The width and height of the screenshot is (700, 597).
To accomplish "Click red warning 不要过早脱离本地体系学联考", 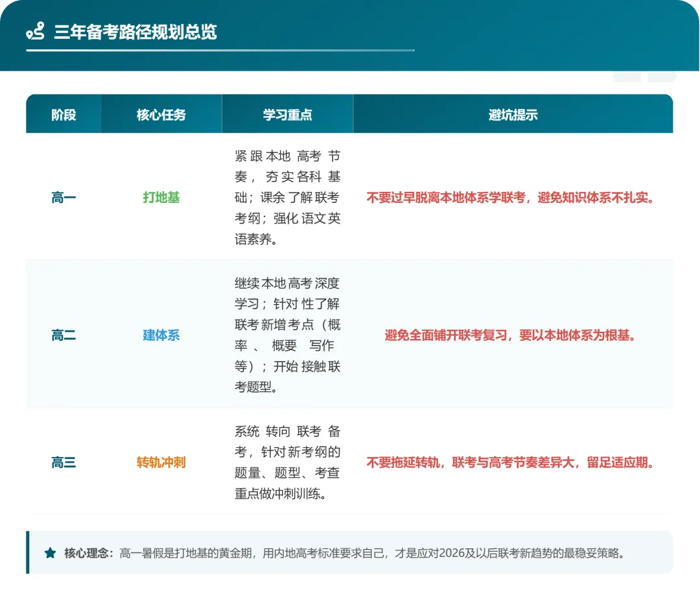I will (x=445, y=197).
